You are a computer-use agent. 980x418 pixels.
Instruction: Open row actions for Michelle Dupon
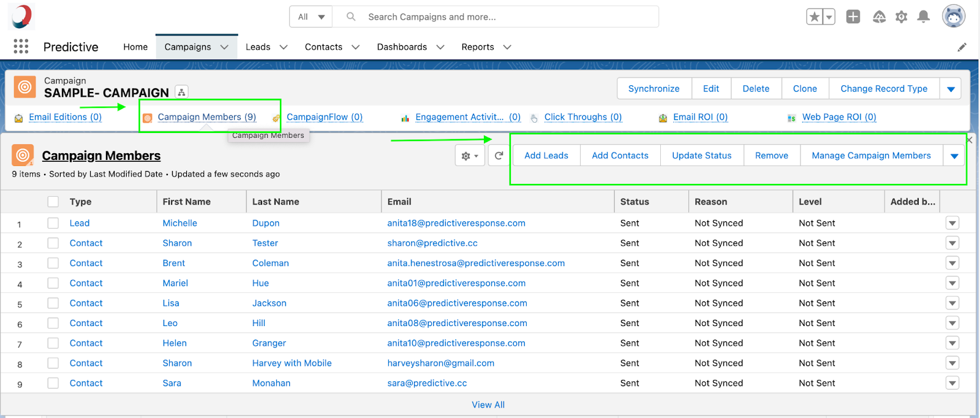(x=952, y=223)
